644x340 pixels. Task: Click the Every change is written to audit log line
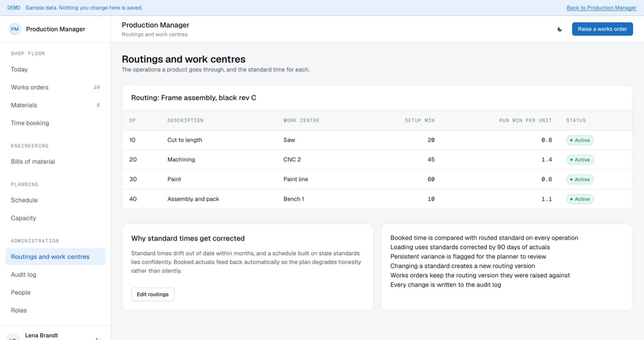tap(446, 285)
